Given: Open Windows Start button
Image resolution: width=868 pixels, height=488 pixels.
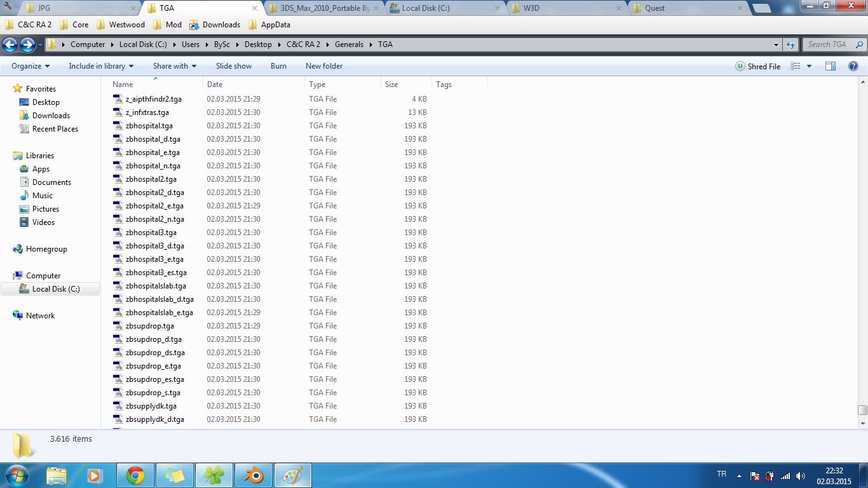Looking at the screenshot, I should tap(16, 475).
